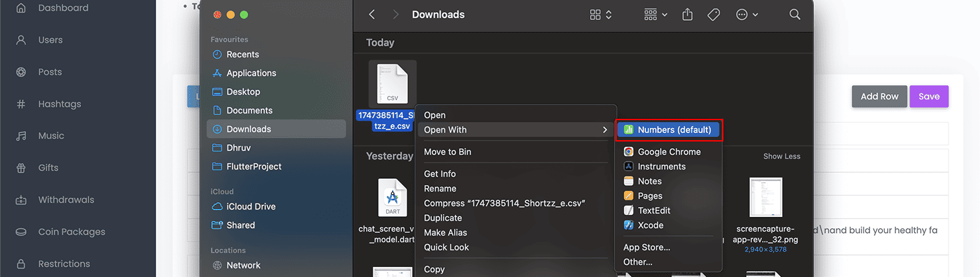Click the Tags icon in Finder toolbar

pos(713,15)
